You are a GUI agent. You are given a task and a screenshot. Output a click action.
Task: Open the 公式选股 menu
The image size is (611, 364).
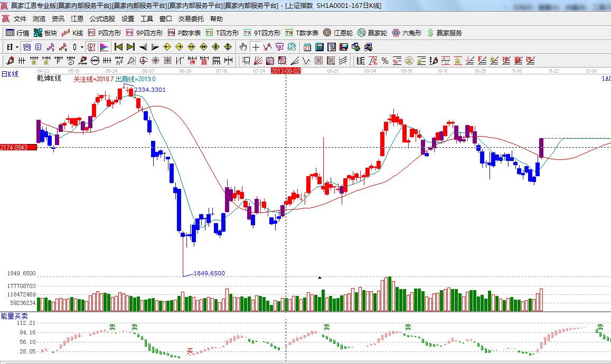[x=102, y=18]
